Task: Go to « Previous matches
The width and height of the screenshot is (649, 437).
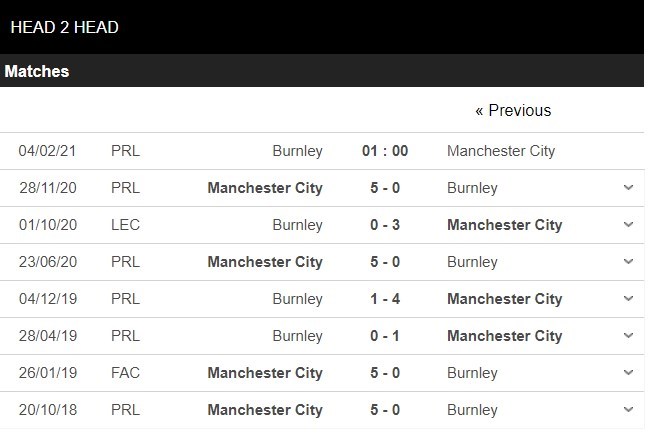Action: coord(513,110)
